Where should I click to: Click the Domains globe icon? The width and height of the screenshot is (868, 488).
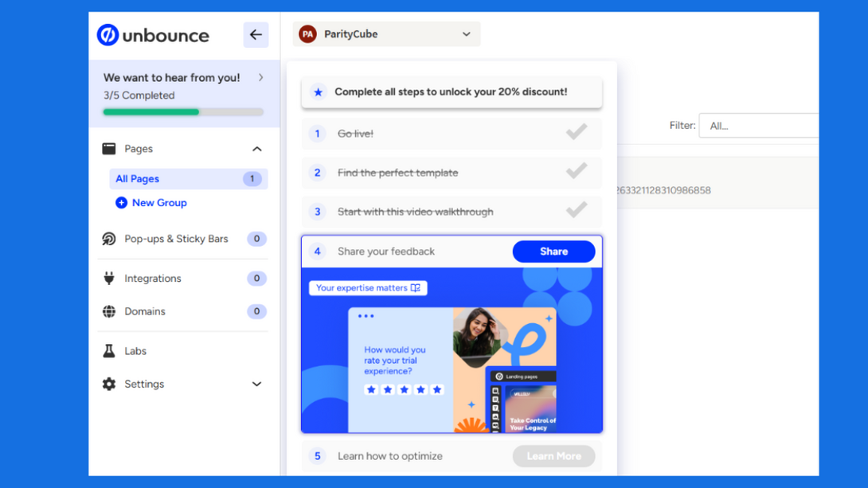coord(109,311)
